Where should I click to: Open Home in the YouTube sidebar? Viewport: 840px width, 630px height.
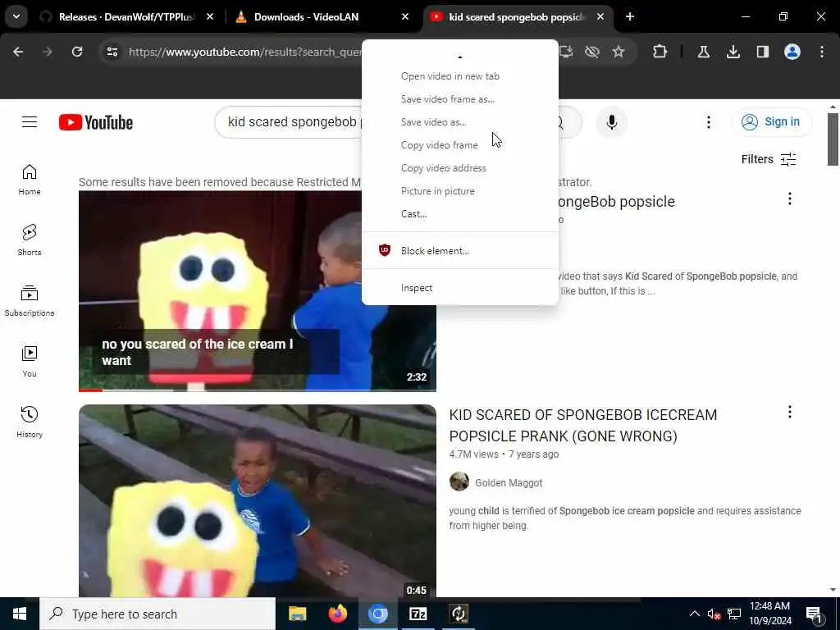coord(30,180)
